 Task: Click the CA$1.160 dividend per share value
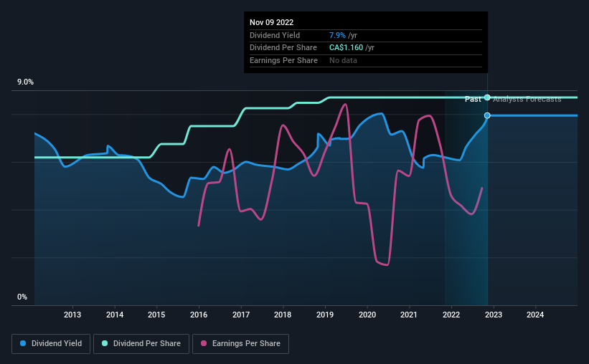click(x=347, y=48)
